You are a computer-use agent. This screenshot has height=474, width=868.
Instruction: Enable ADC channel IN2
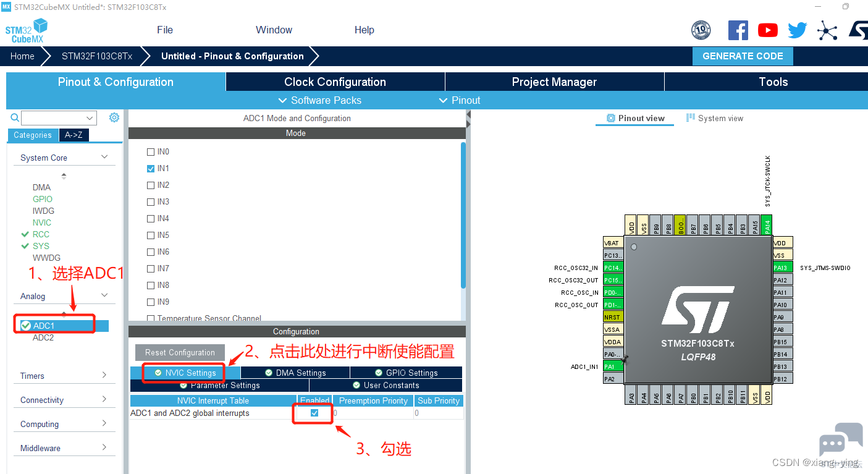(151, 185)
